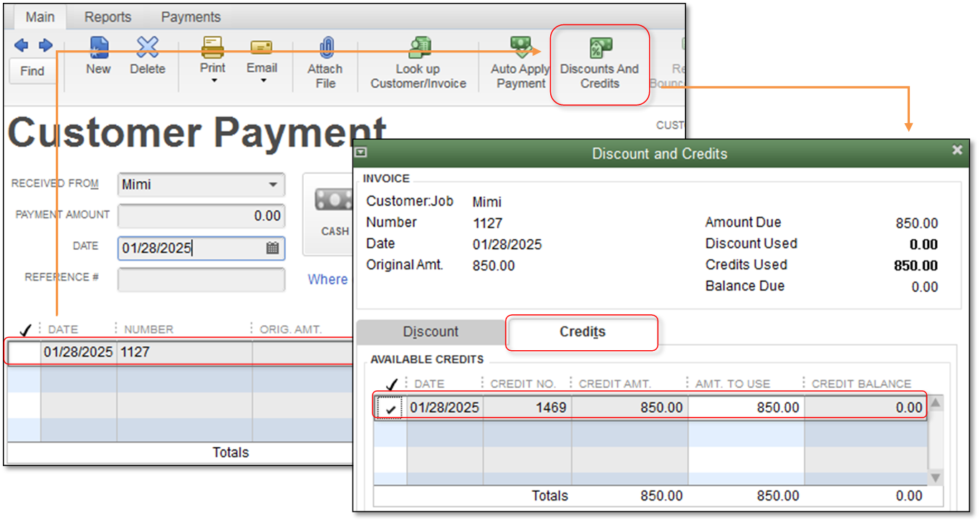Click the Print icon

click(x=213, y=47)
